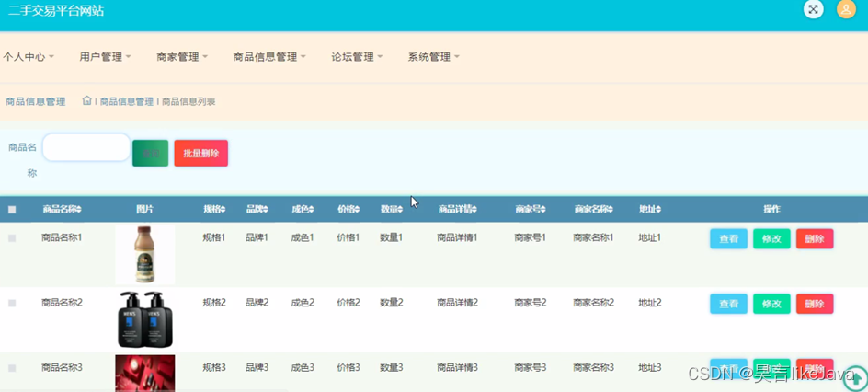This screenshot has width=868, height=392.
Task: Open the drink bottle image of 商品名称1
Action: pyautogui.click(x=145, y=254)
